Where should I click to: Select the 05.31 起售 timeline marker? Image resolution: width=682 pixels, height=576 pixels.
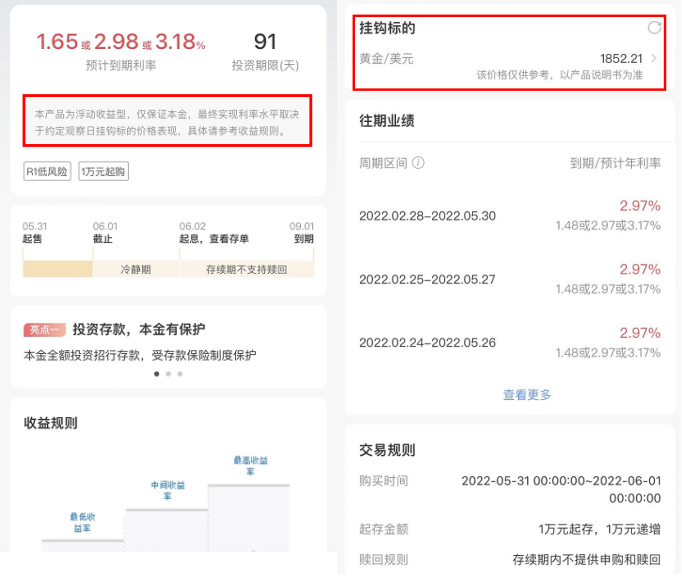[x=34, y=232]
